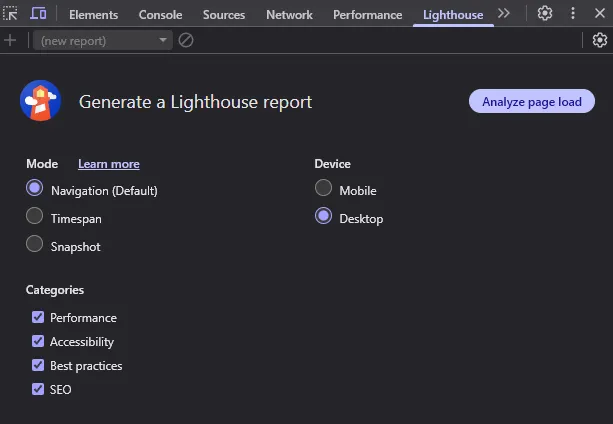Choose the Mobile device radio button
The width and height of the screenshot is (613, 424).
[x=323, y=189]
